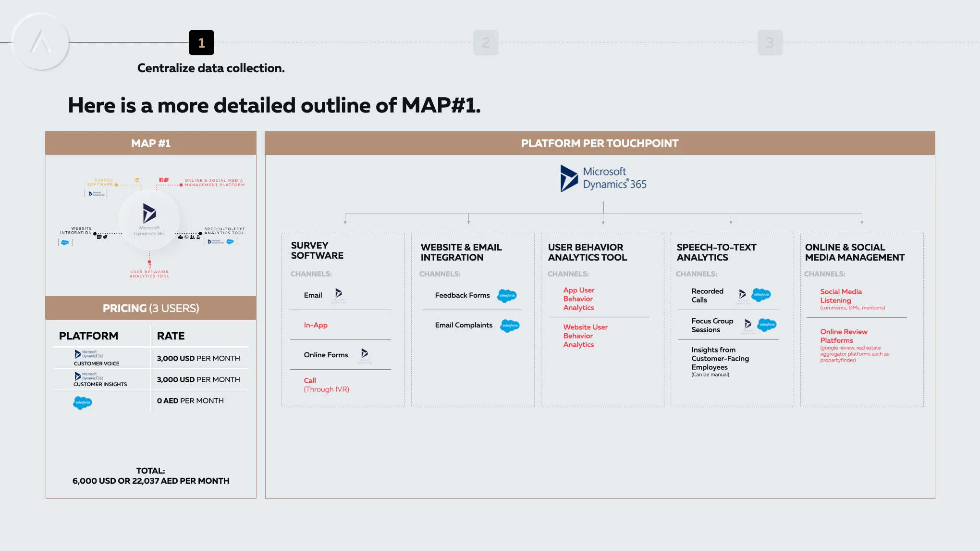This screenshot has width=980, height=551.
Task: Click Website User Behavior Analytics
Action: point(586,336)
